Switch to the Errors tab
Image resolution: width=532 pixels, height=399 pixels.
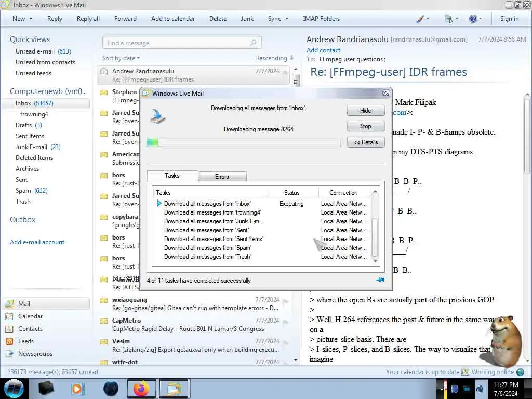pyautogui.click(x=222, y=177)
